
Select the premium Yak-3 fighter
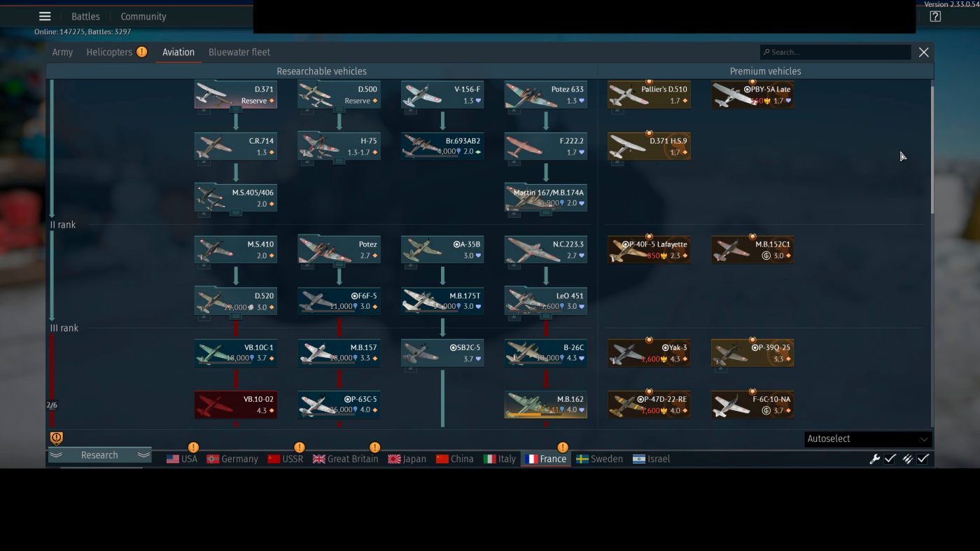[649, 353]
